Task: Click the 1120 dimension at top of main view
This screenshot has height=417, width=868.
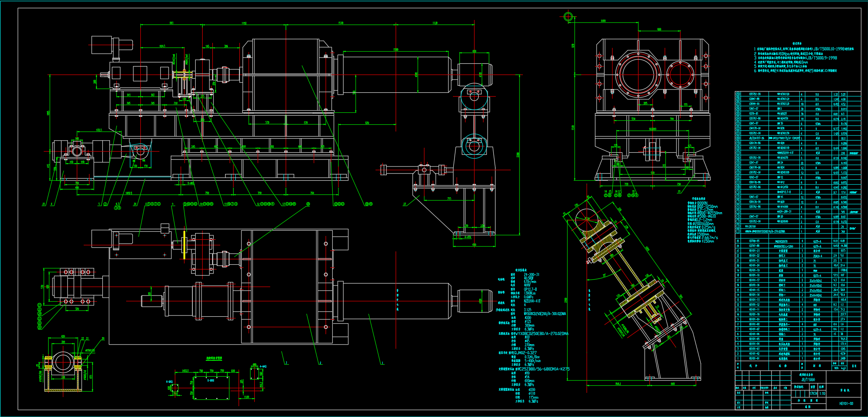Action: click(x=435, y=23)
